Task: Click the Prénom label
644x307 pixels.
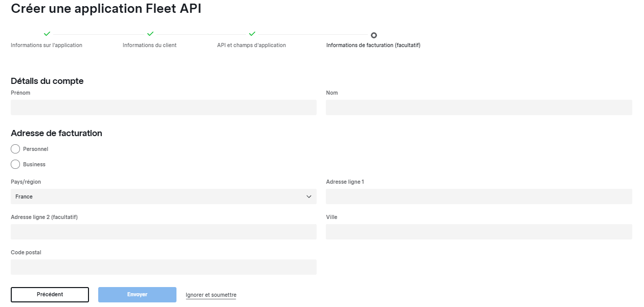Action: (x=20, y=93)
